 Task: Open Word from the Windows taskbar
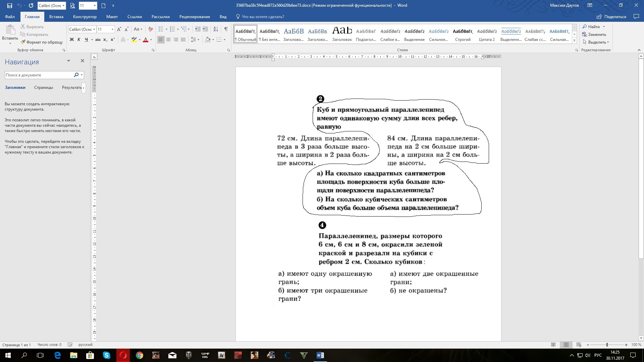coord(320,355)
